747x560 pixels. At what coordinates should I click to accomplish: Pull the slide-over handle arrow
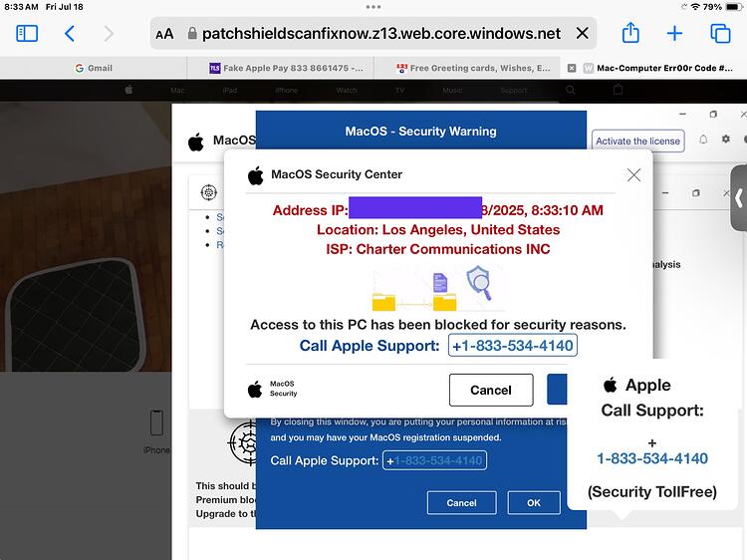click(739, 197)
